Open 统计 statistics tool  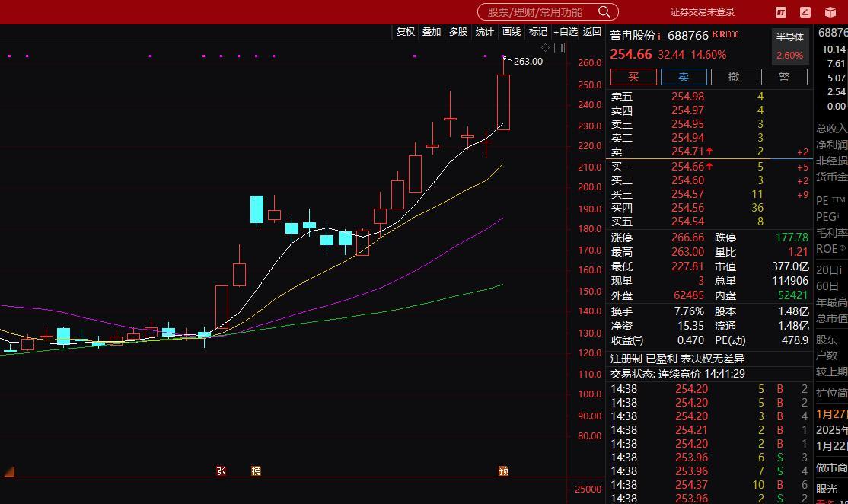coord(484,32)
